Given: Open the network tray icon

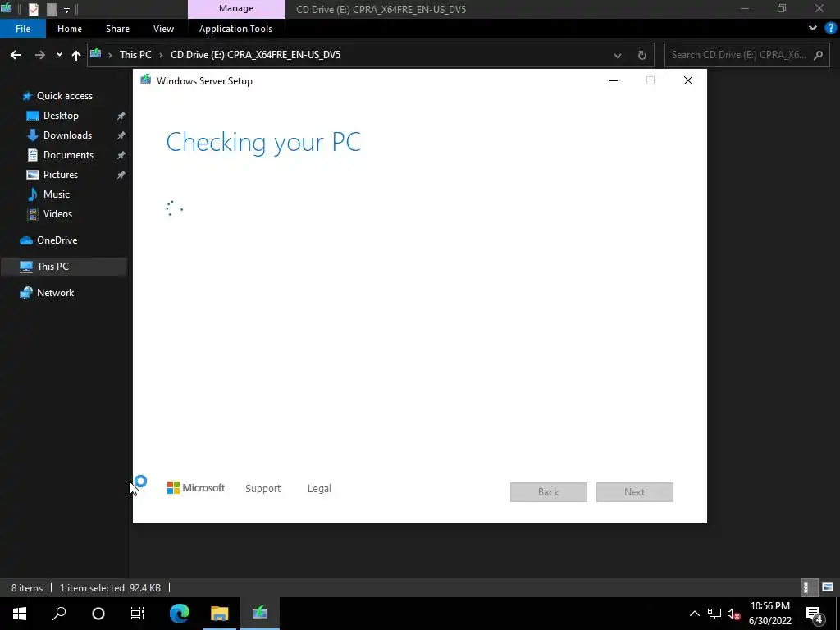Looking at the screenshot, I should (x=714, y=614).
